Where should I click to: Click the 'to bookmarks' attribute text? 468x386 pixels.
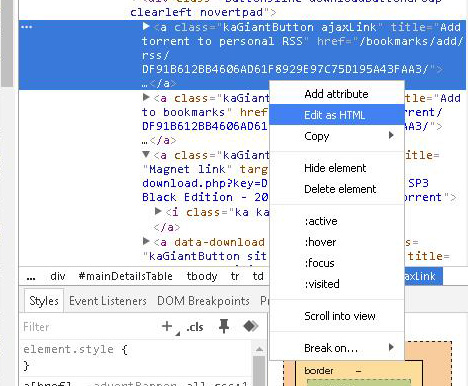click(183, 112)
